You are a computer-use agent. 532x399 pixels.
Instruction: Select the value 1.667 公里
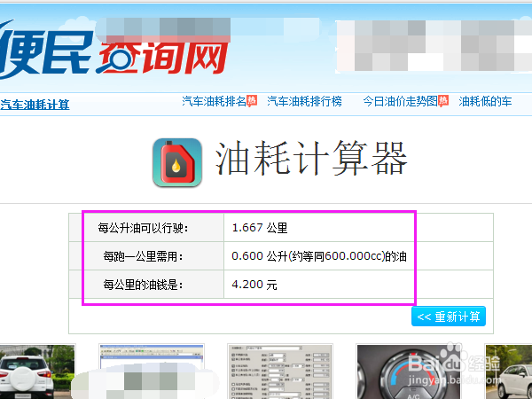(x=260, y=228)
